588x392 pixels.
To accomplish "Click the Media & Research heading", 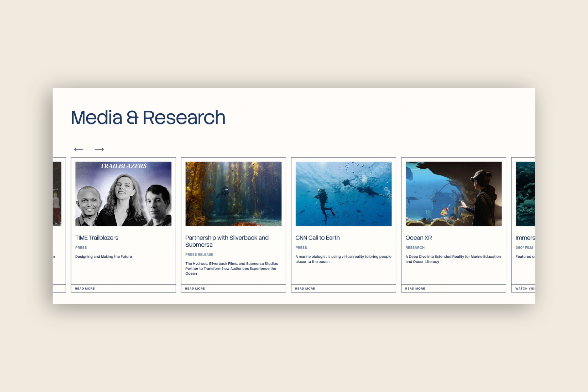I will [148, 118].
